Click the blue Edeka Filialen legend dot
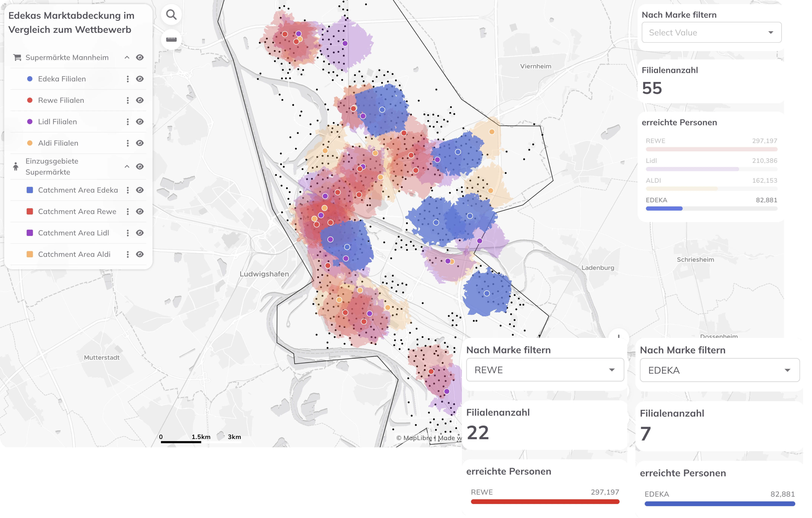Image resolution: width=812 pixels, height=518 pixels. tap(30, 79)
